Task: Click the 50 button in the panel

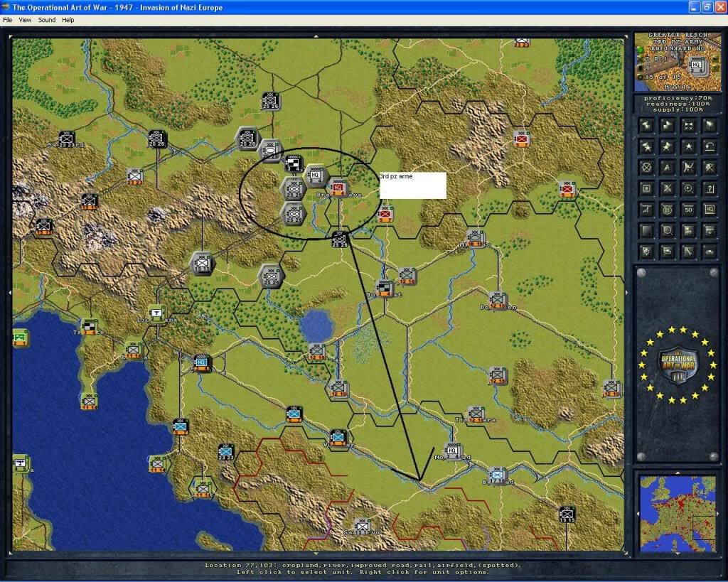Action: click(688, 210)
